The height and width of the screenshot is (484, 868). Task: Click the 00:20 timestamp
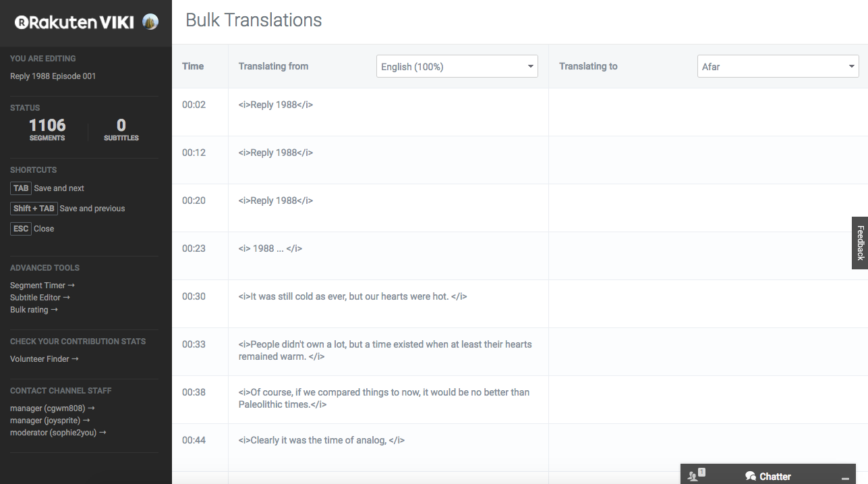tap(194, 200)
